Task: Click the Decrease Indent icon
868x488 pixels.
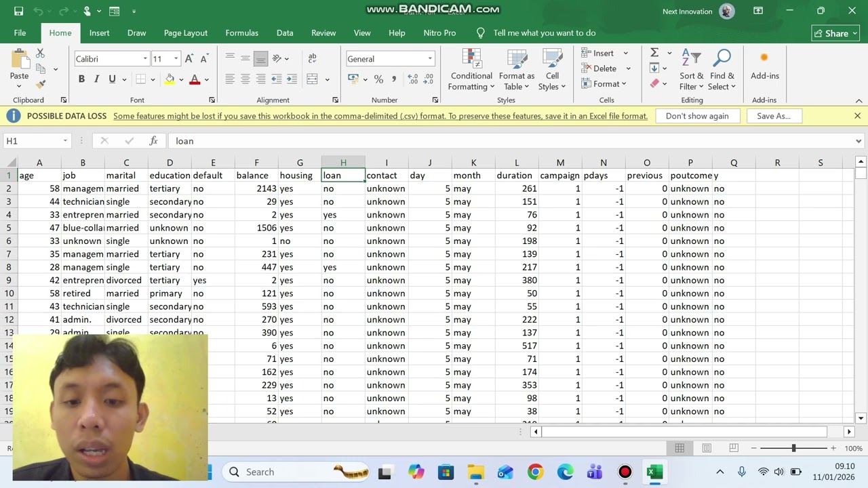Action: pos(276,79)
